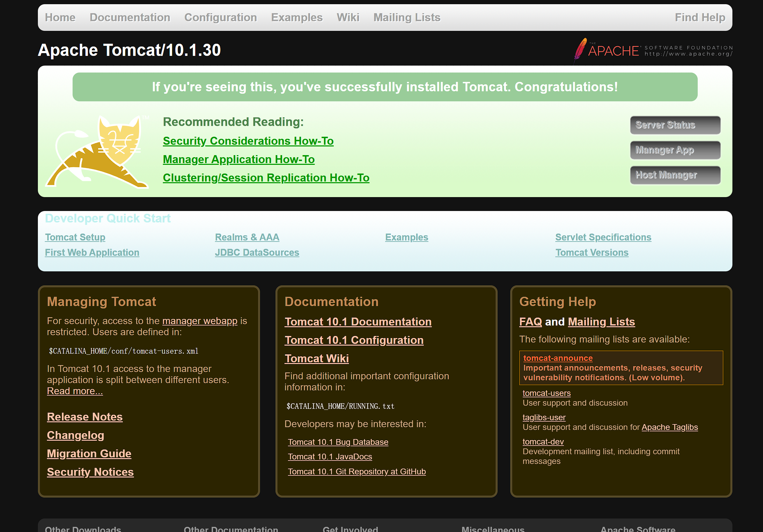Visit the Tomcat Setup quick start link
Screen dimensions: 763x532
(75, 237)
